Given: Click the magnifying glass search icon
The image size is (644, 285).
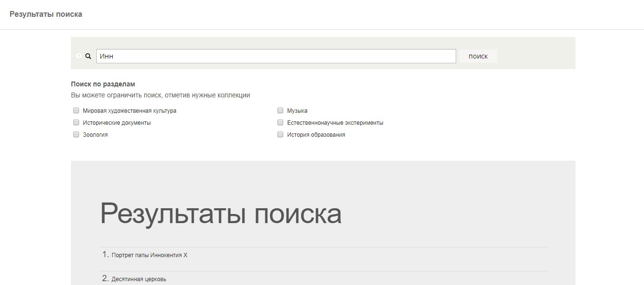Looking at the screenshot, I should [x=88, y=56].
